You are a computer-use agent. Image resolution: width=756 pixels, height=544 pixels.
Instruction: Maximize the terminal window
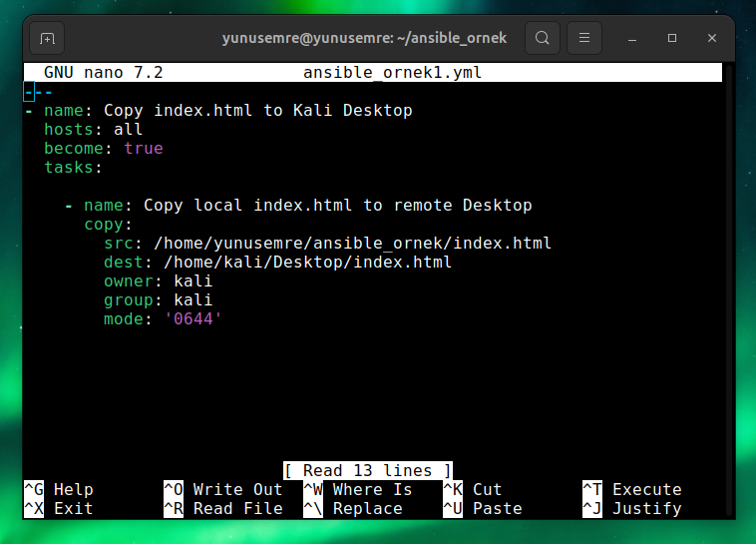672,38
